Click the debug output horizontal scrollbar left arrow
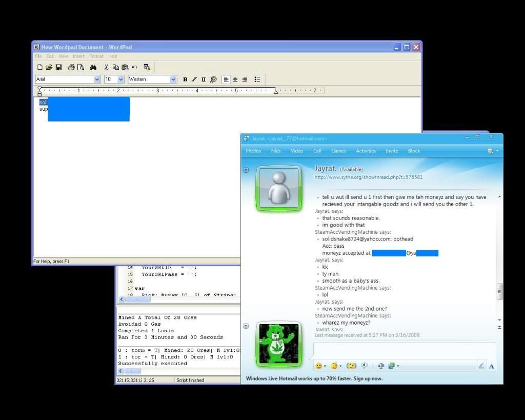This screenshot has width=525, height=420. tap(121, 371)
